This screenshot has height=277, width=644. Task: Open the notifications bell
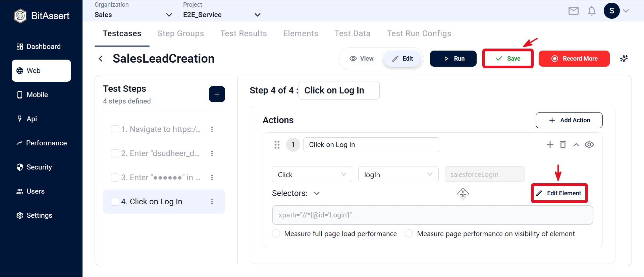pyautogui.click(x=592, y=11)
